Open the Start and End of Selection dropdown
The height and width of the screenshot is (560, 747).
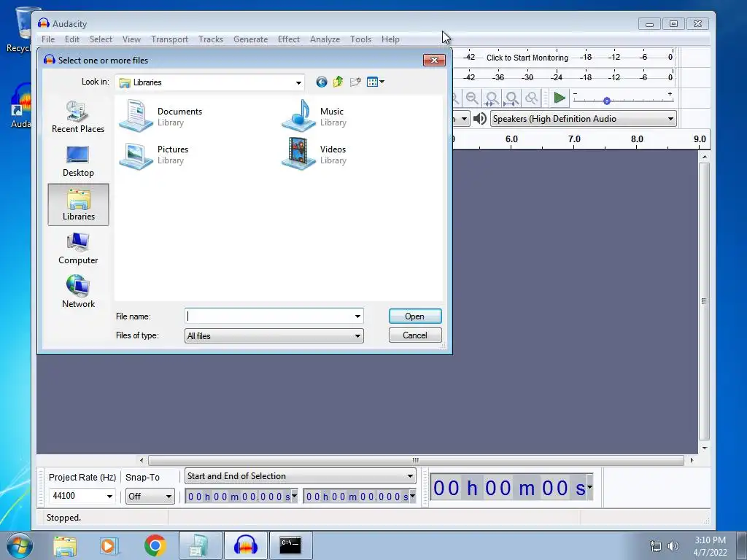pyautogui.click(x=300, y=476)
